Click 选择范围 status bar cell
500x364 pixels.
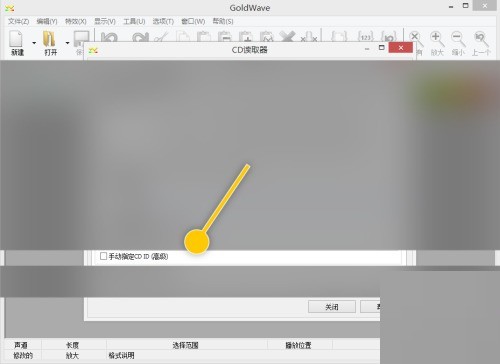pos(185,345)
